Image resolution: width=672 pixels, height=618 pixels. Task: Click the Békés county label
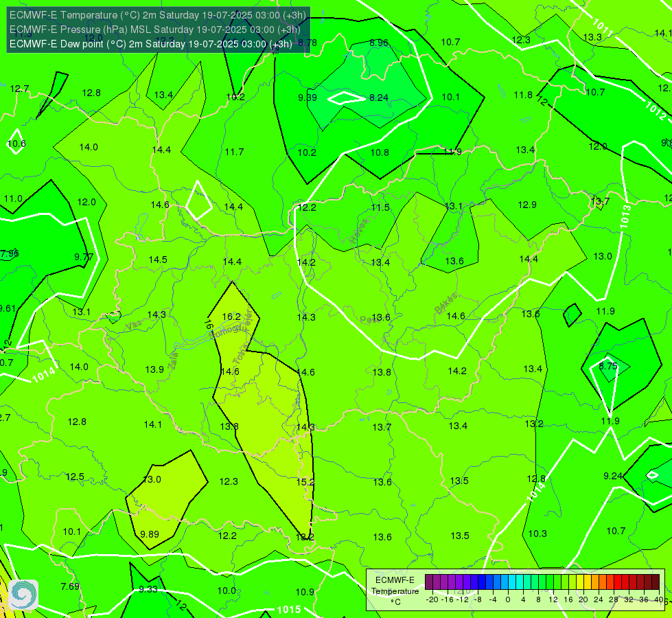[x=446, y=304]
